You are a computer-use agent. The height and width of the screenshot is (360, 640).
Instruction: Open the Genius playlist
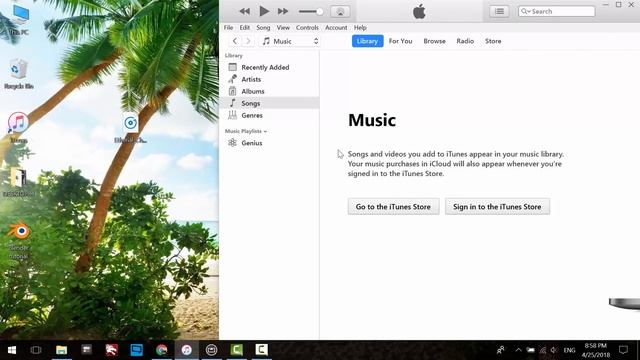269,143
